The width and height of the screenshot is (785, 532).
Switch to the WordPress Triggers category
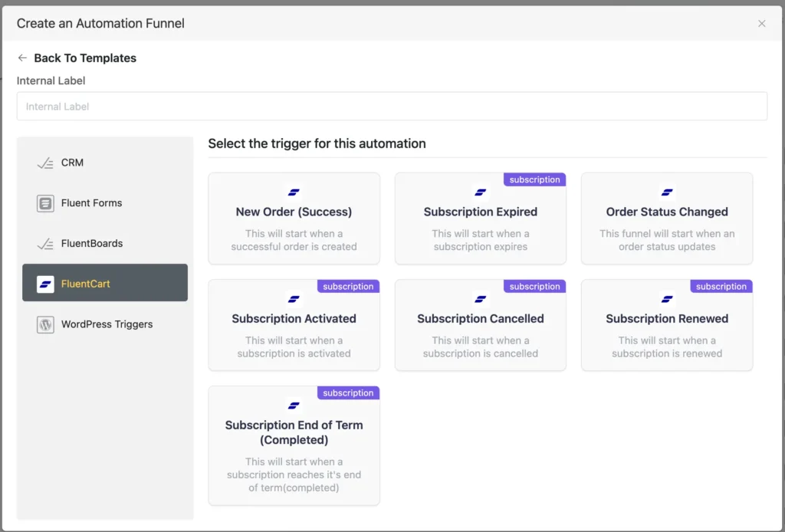tap(107, 324)
